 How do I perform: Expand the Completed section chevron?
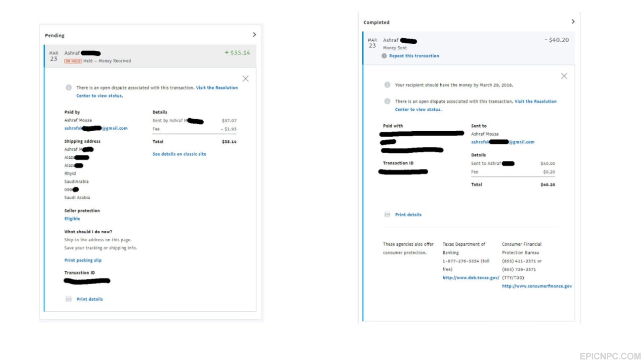pyautogui.click(x=573, y=22)
